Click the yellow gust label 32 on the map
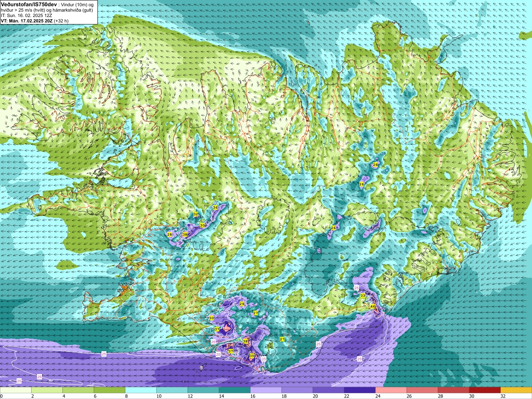This screenshot has height=399, width=532. point(196,214)
